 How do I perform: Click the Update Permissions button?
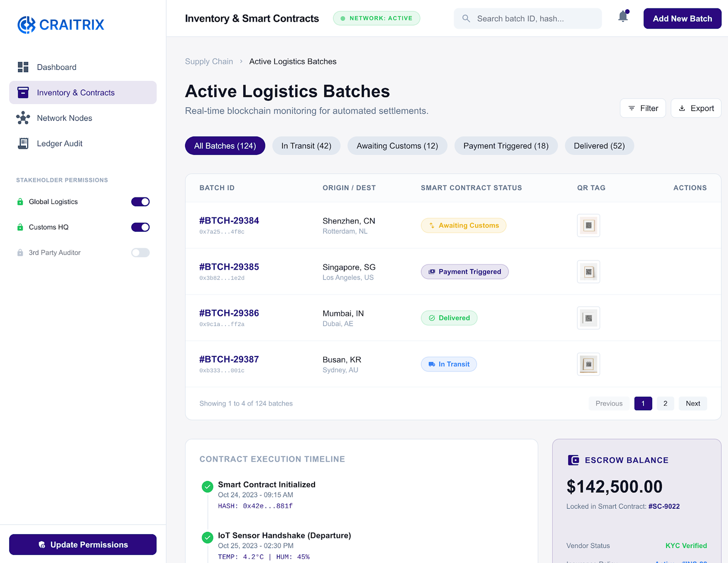(83, 544)
